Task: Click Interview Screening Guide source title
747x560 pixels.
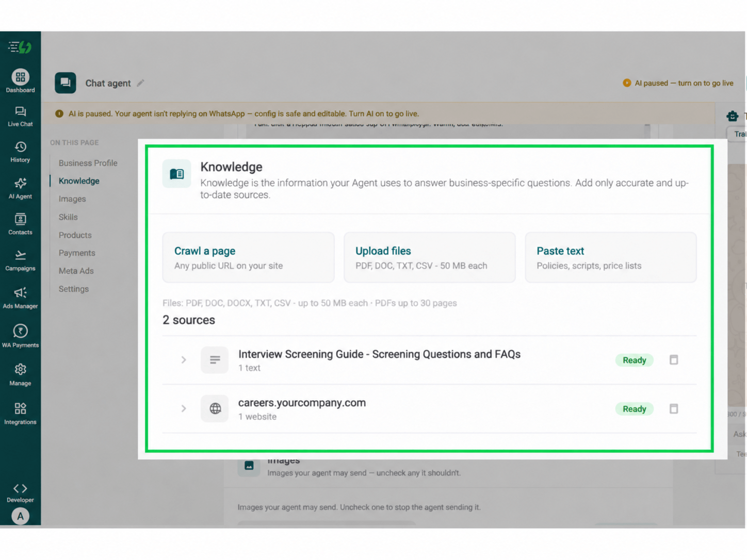Action: click(379, 354)
